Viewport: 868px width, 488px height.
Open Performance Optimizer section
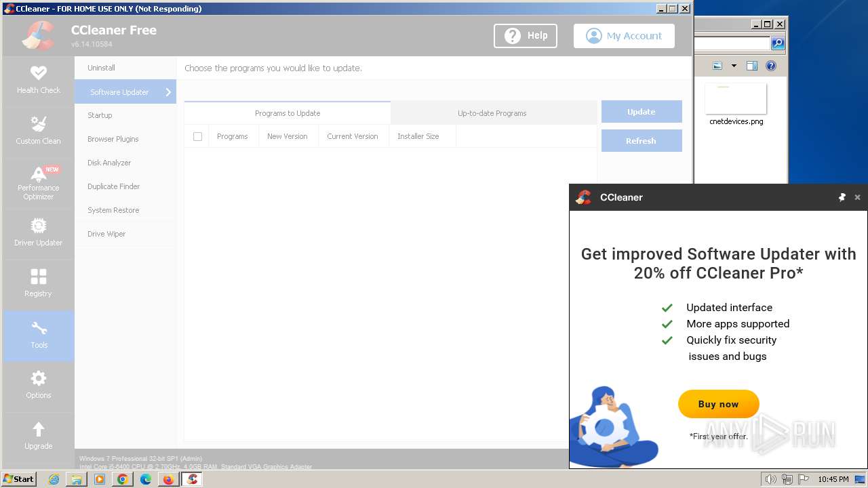click(38, 183)
